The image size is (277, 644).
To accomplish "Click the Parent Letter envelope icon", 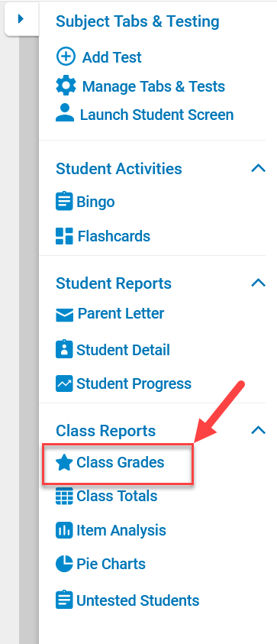I will [64, 315].
